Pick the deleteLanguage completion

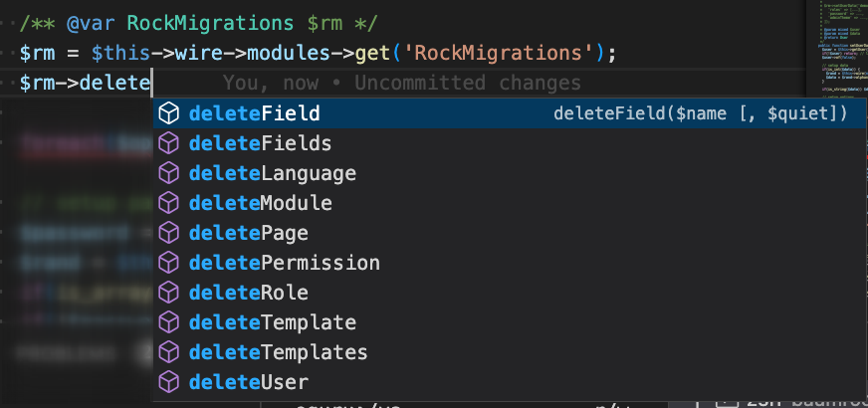click(272, 173)
